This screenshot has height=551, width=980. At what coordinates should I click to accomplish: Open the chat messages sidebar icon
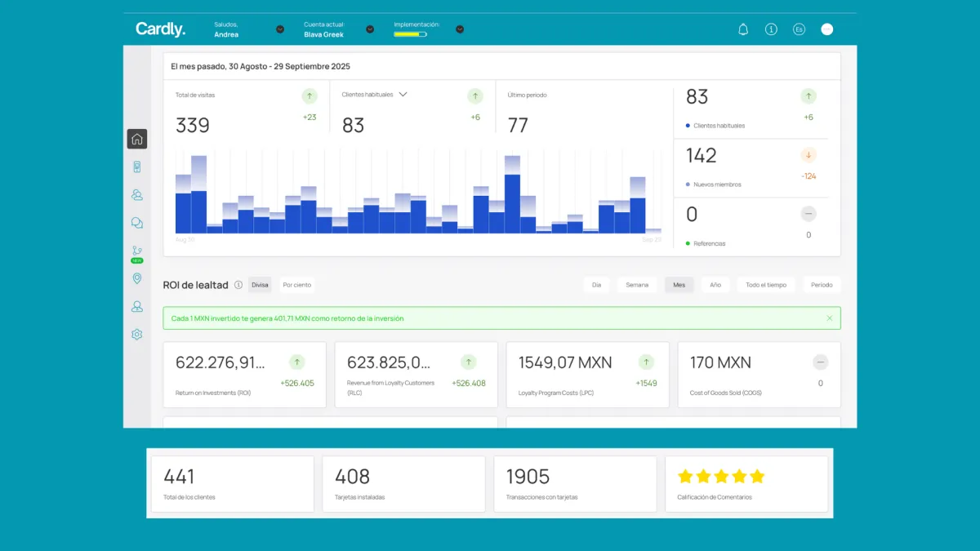(137, 223)
